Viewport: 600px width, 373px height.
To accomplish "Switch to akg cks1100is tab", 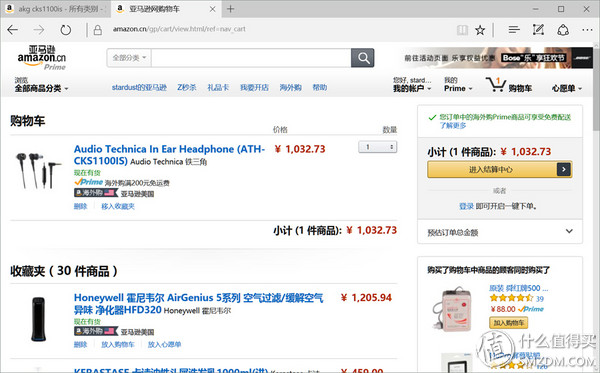I will point(56,9).
